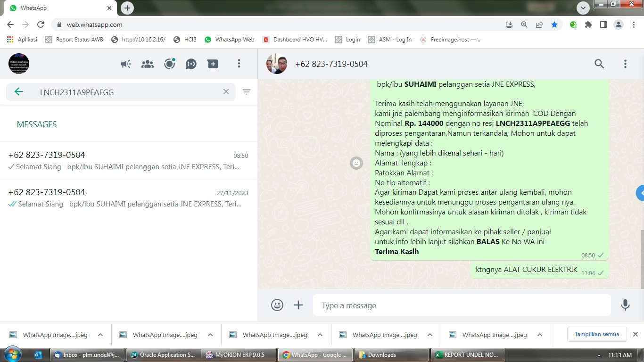Switch to Oracle Application taskbar window

tap(163, 355)
